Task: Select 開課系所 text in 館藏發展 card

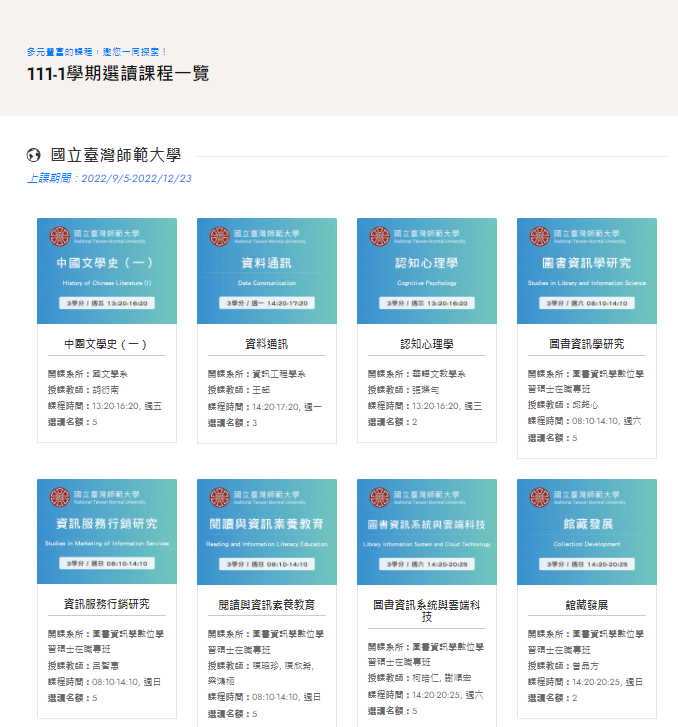Action: click(586, 642)
